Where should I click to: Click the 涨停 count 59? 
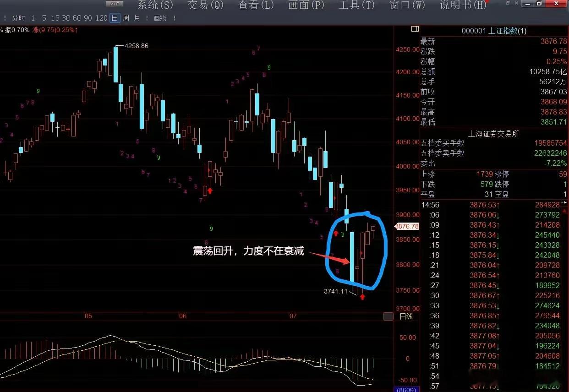click(563, 174)
